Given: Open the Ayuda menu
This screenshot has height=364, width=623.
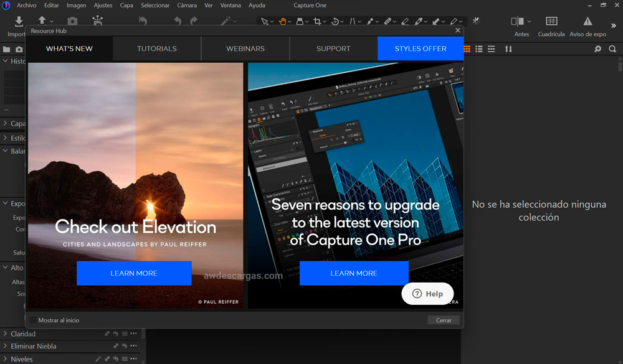Looking at the screenshot, I should pos(257,5).
